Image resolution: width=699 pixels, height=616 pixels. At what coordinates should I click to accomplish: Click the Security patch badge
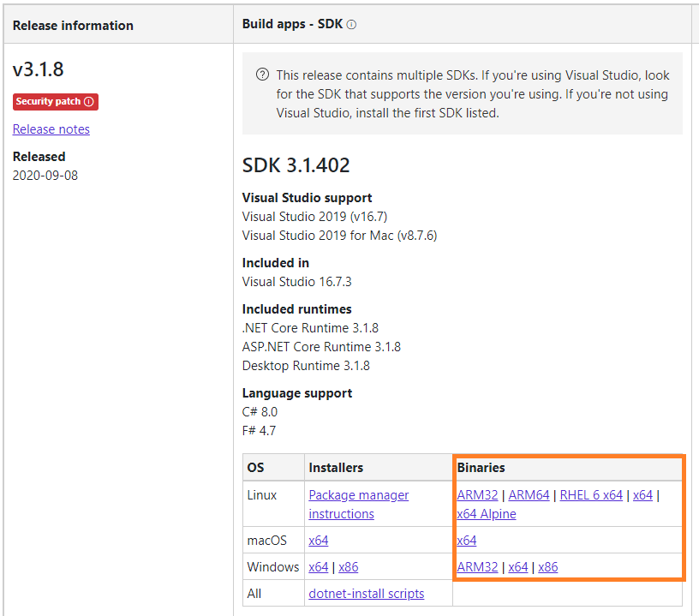56,102
